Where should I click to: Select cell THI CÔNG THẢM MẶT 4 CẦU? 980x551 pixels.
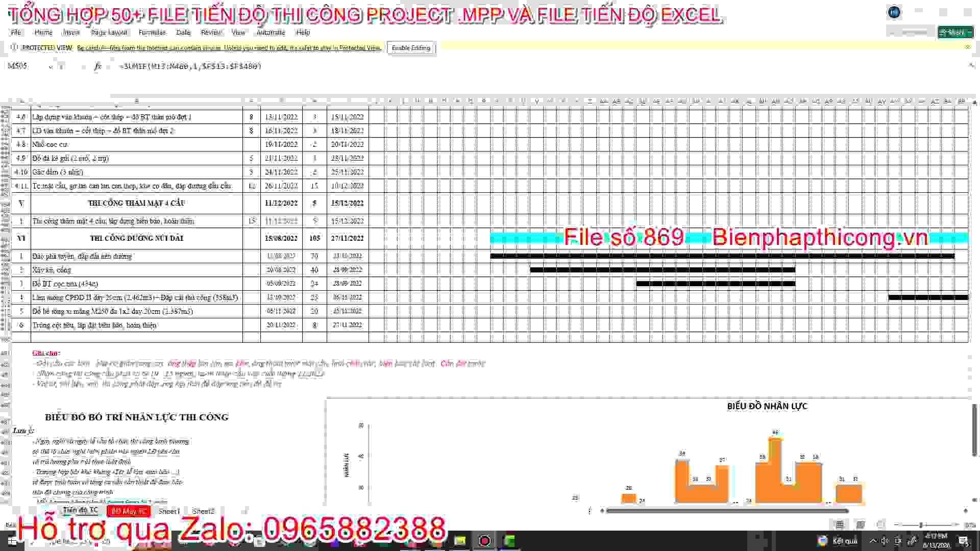tap(136, 203)
